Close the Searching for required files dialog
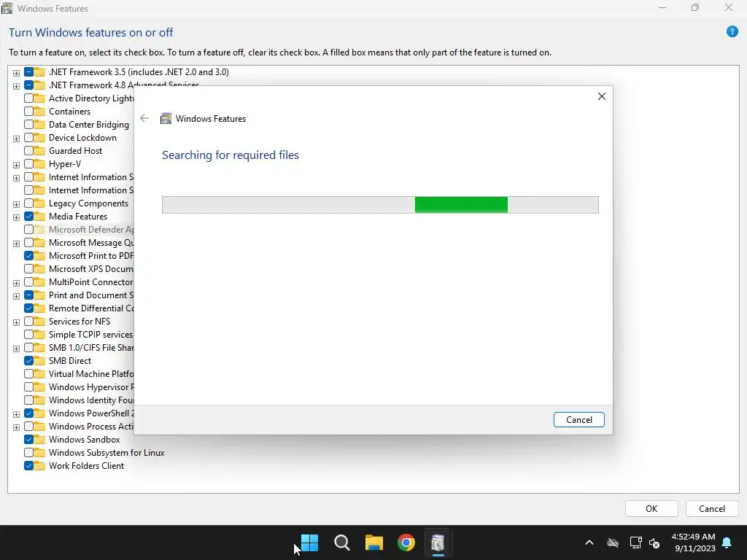The width and height of the screenshot is (747, 560). [x=601, y=96]
